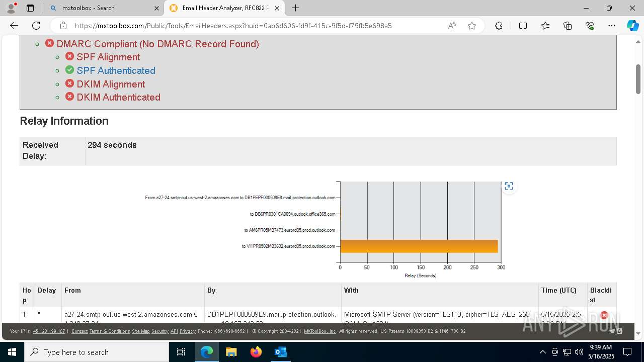644x362 pixels.
Task: Click the visual search icon on chart
Action: [x=509, y=186]
